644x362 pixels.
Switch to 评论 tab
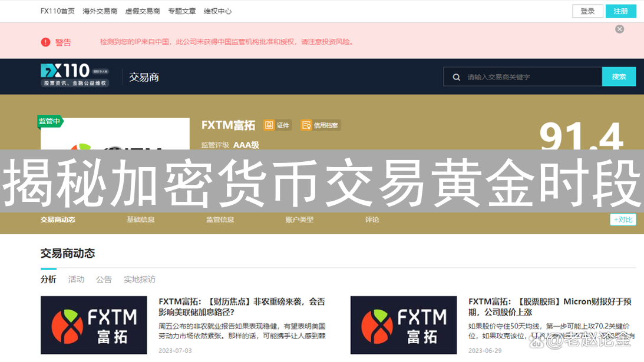tap(372, 220)
